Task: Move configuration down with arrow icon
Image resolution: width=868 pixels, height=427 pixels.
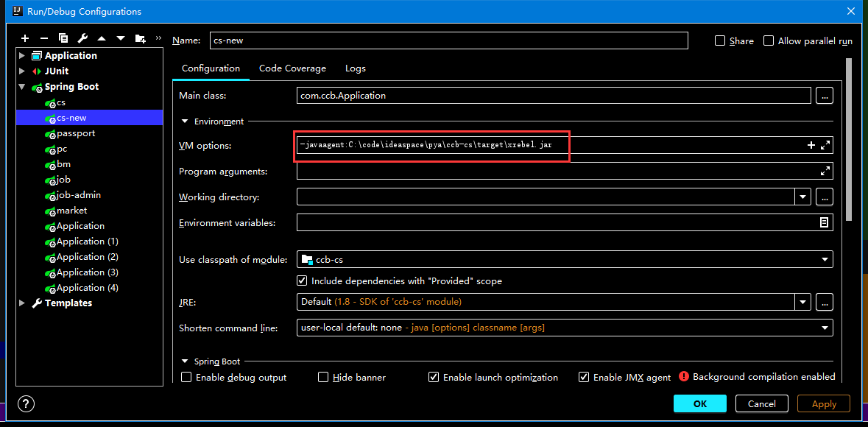Action: (121, 38)
